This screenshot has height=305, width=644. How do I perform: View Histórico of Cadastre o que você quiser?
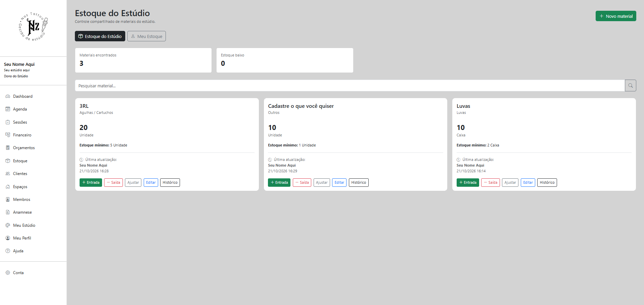point(359,182)
